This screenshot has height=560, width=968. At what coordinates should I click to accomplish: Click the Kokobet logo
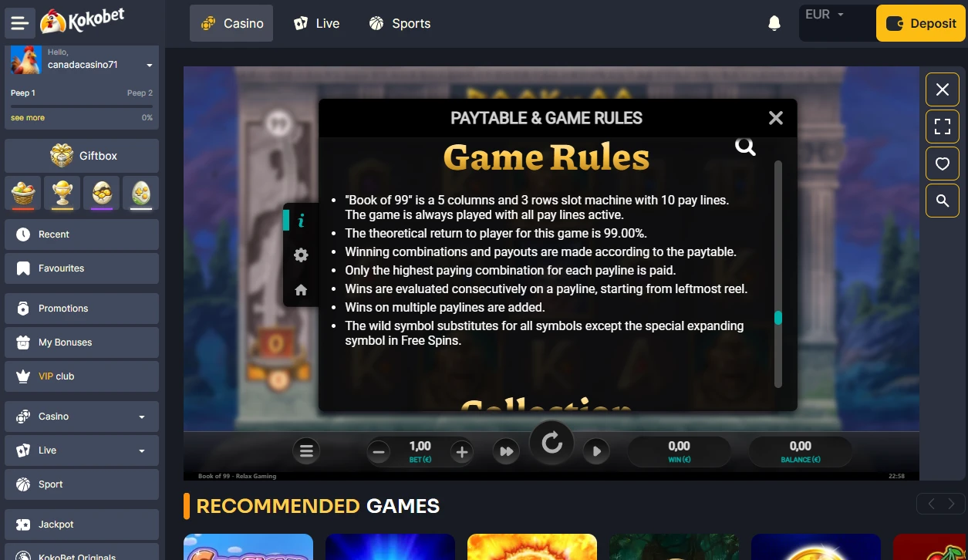[83, 22]
